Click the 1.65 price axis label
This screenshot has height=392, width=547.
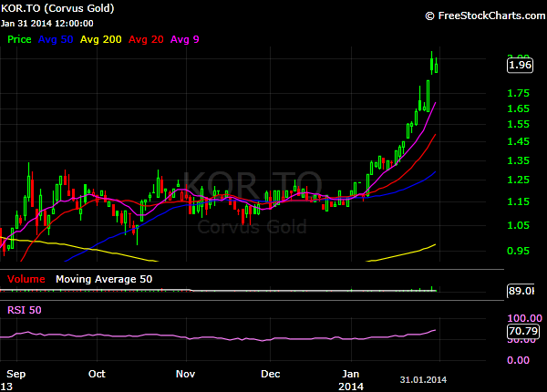(518, 108)
